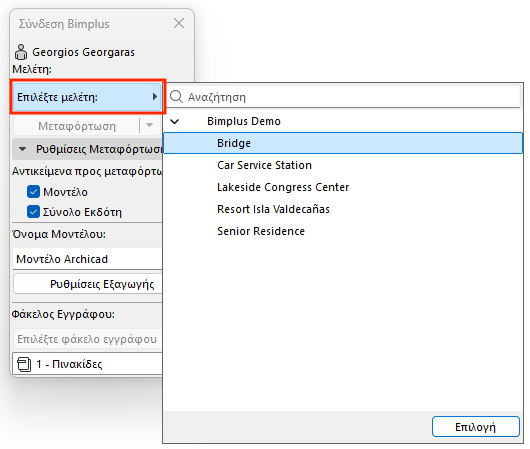Click the magnifier icon in the search box
Screen dimensions: 530x449
click(x=176, y=97)
